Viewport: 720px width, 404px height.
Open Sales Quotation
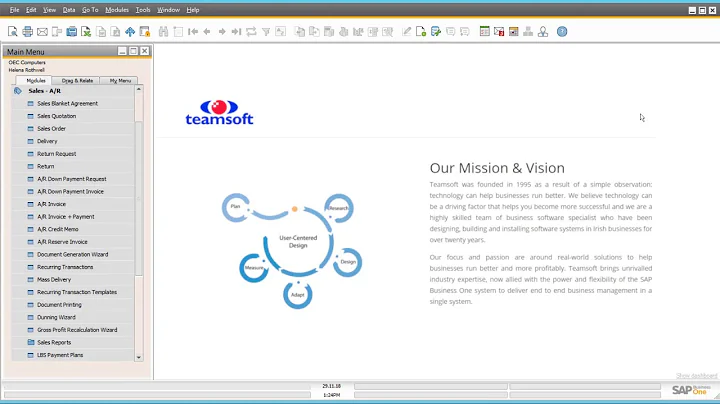tap(56, 116)
